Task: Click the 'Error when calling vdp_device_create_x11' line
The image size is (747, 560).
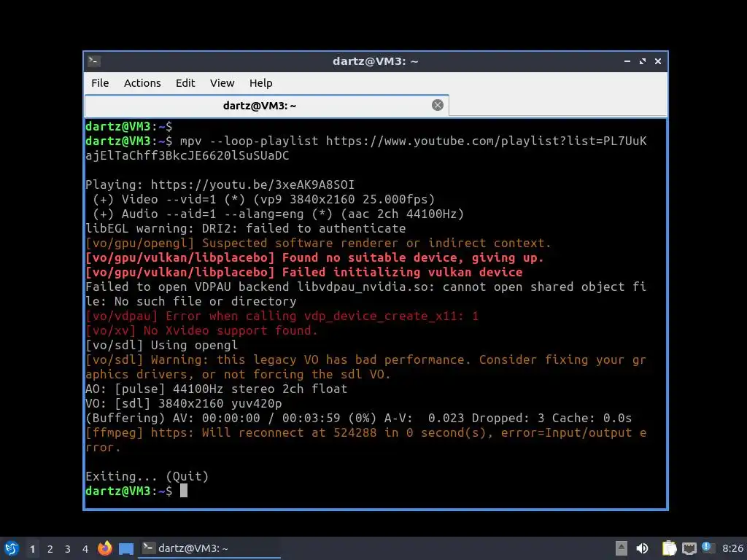Action: tap(282, 316)
